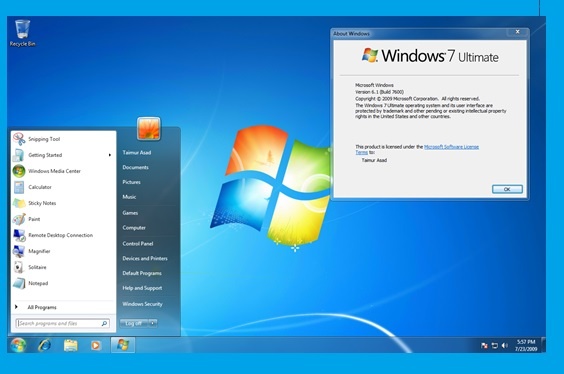Click the Sticky Notes icon
The width and height of the screenshot is (564, 374).
[x=19, y=203]
